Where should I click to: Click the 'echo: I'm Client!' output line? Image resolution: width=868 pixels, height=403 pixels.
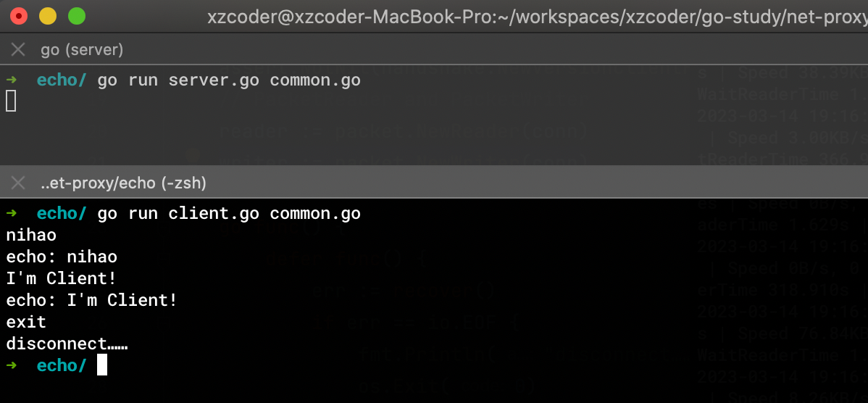coord(92,300)
